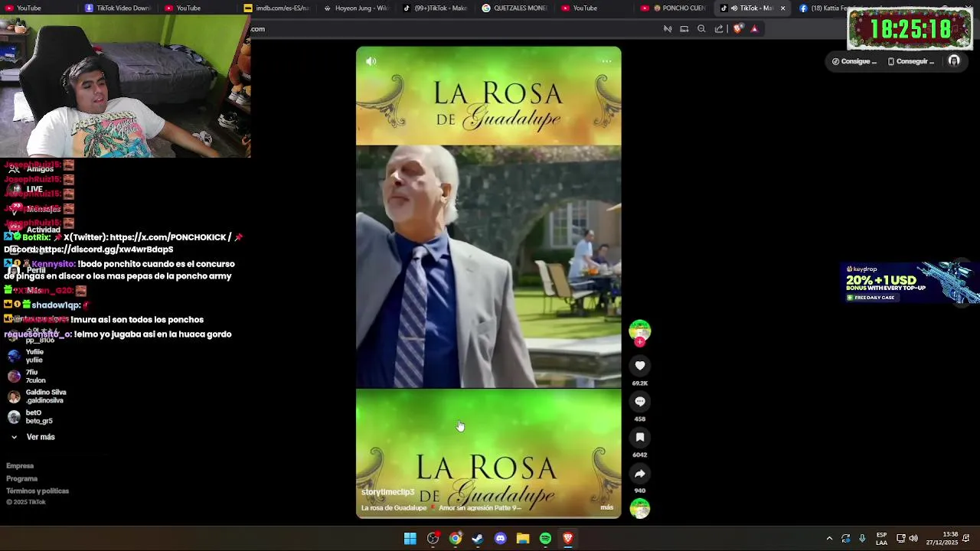This screenshot has width=980, height=551.
Task: Click 'Conseguir' app button
Action: 911,61
